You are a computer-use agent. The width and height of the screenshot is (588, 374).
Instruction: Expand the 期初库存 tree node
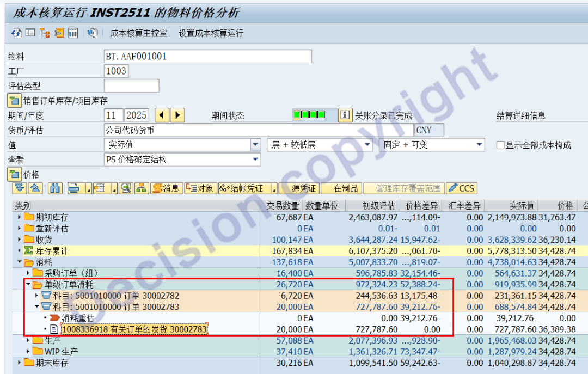click(20, 217)
